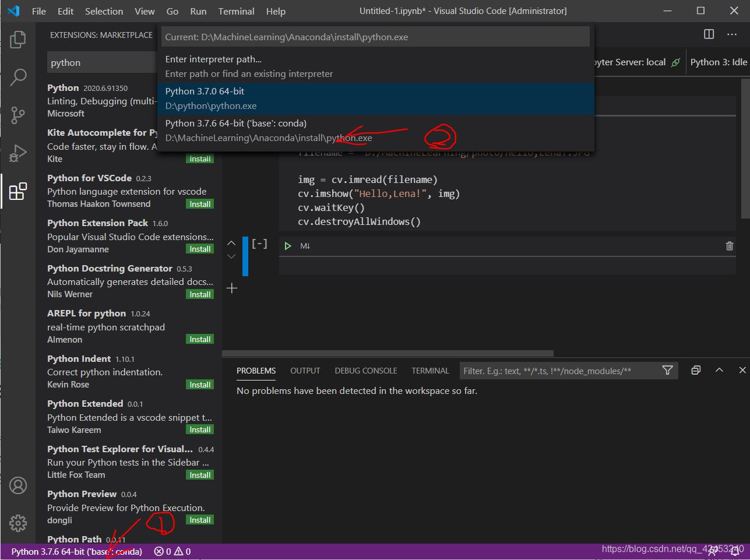Open the Help menu
This screenshot has width=750, height=560.
tap(276, 11)
